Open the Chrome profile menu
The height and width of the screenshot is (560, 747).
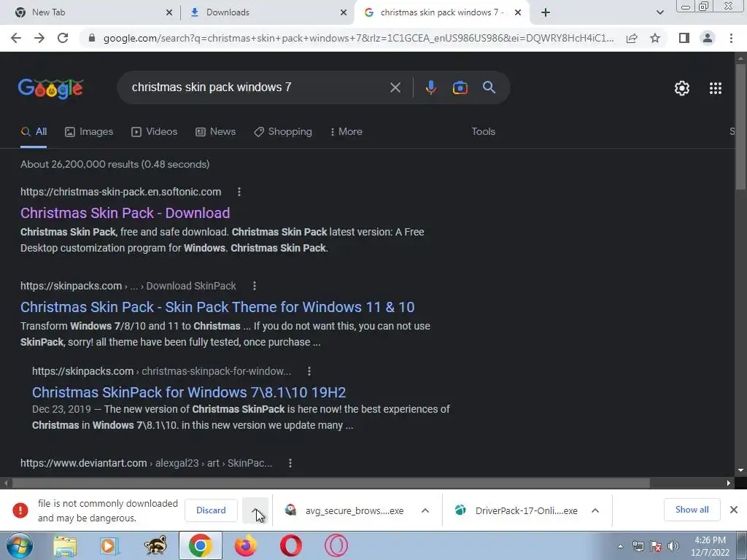(708, 38)
